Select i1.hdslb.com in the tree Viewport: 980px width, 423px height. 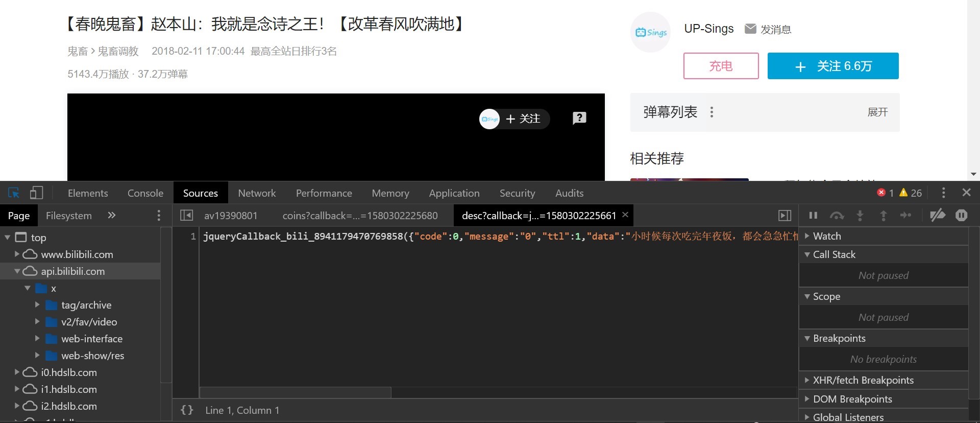point(69,389)
